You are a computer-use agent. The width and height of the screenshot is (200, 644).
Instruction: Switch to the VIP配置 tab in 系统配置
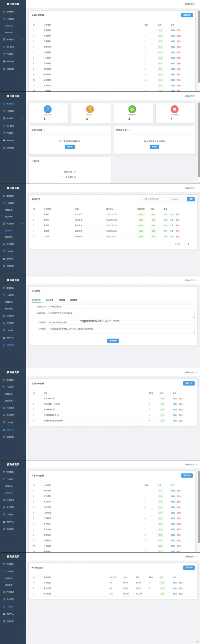(x=62, y=300)
